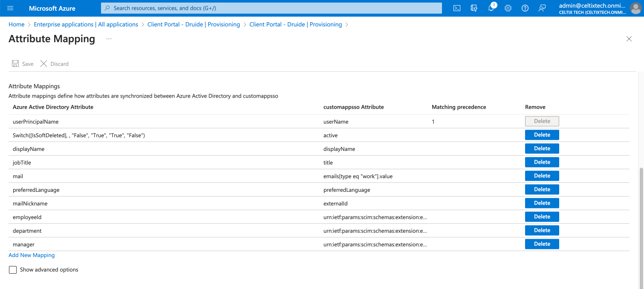This screenshot has width=644, height=289.
Task: Open the userPrincipalName mapping row
Action: (319, 121)
